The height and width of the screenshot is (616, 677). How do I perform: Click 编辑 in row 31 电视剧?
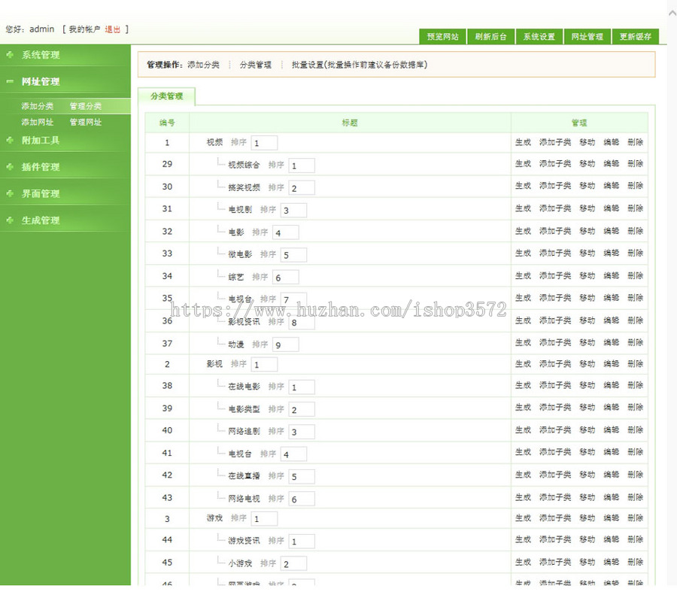click(x=611, y=208)
